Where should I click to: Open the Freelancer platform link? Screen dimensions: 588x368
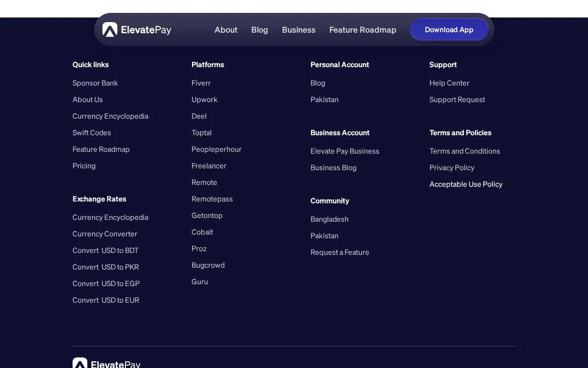pyautogui.click(x=209, y=166)
